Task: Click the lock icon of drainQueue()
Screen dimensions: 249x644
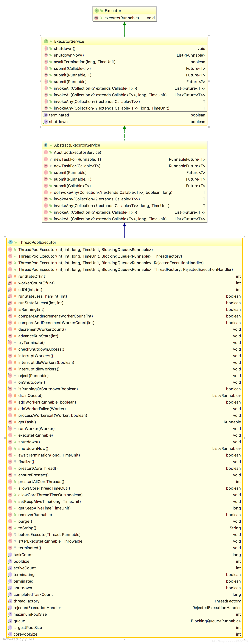Action: [15, 395]
